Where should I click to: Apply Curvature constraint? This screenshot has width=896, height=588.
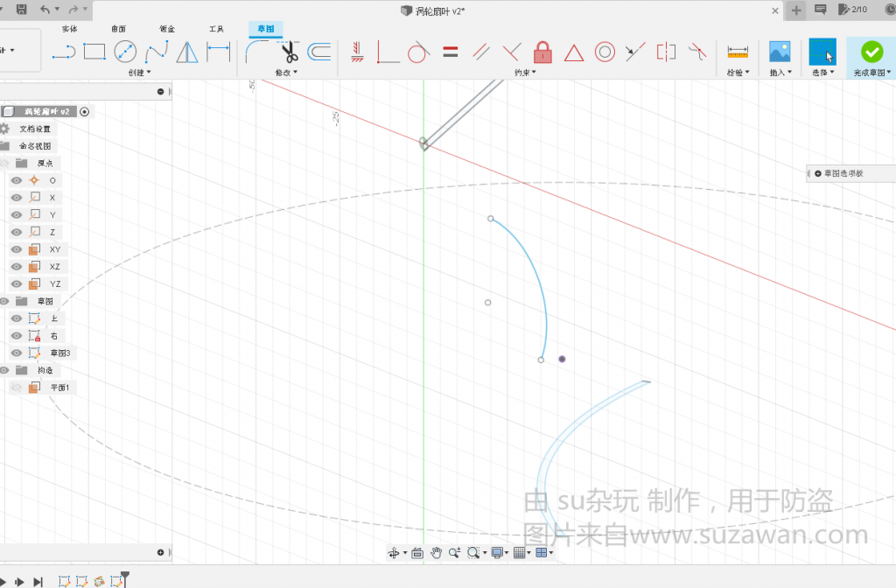[x=697, y=52]
